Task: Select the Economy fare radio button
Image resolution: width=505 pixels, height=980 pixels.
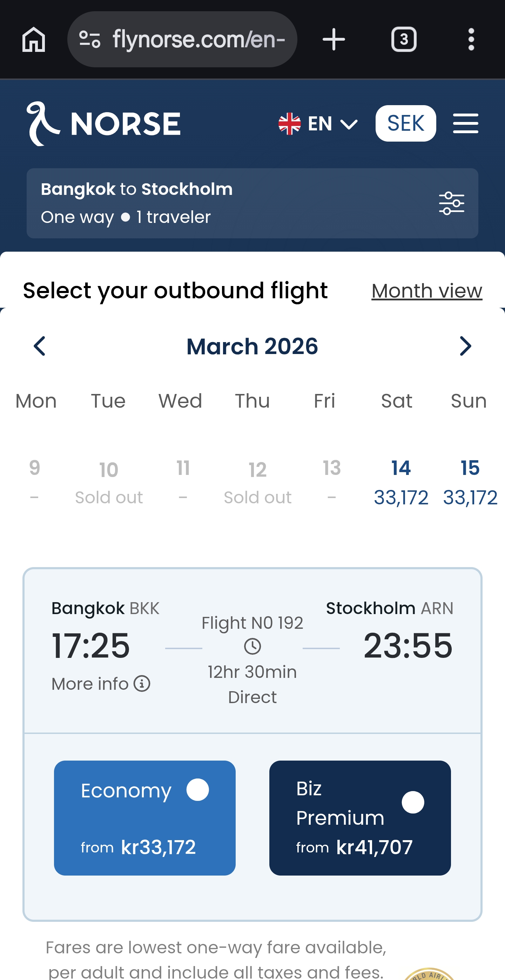Action: tap(197, 790)
